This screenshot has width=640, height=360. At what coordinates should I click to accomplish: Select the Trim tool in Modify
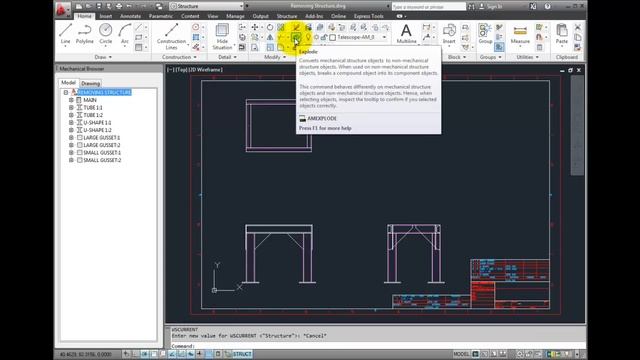tap(281, 38)
